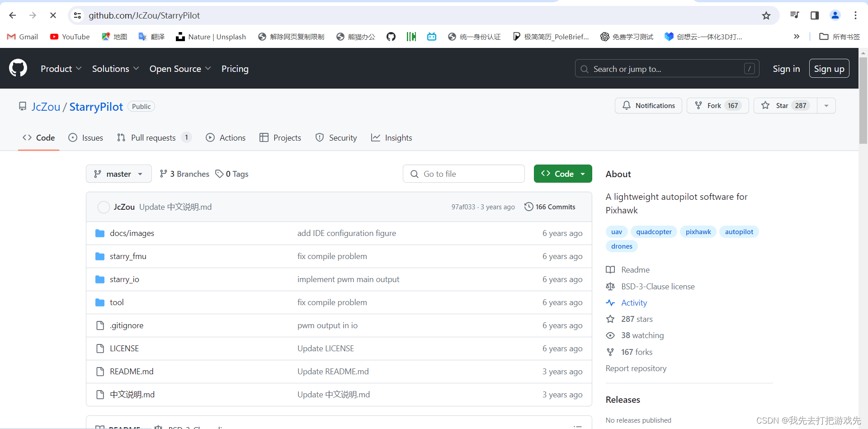
Task: Open the 97af033 commit hash
Action: 463,207
